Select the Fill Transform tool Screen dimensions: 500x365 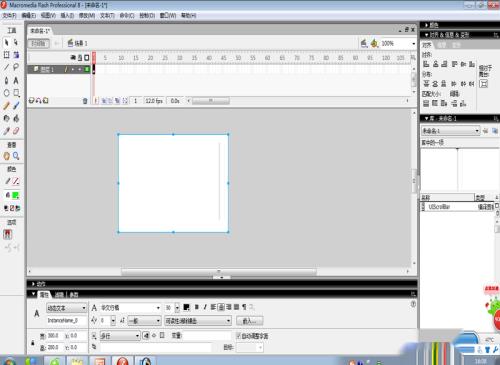16,55
